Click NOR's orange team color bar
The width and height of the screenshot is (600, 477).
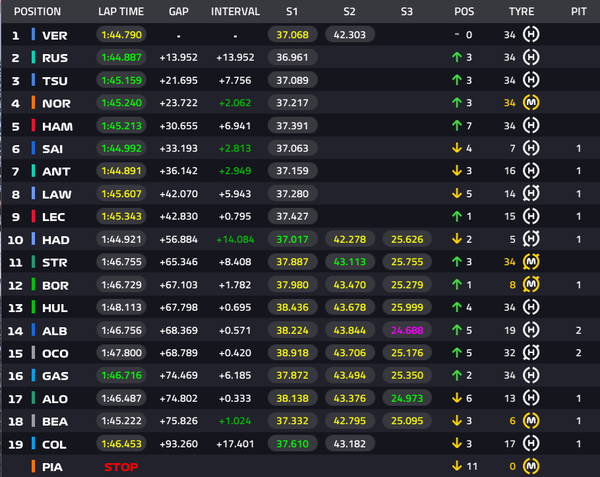(x=33, y=103)
